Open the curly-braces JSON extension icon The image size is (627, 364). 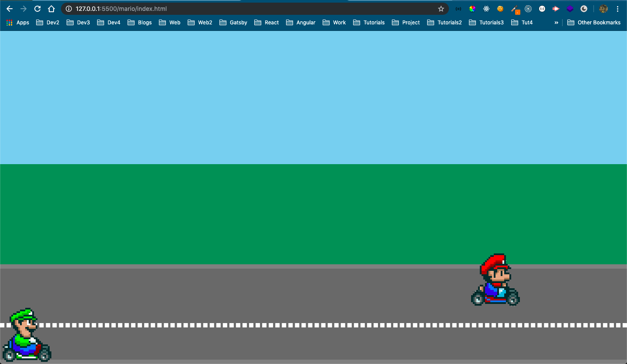pos(458,9)
